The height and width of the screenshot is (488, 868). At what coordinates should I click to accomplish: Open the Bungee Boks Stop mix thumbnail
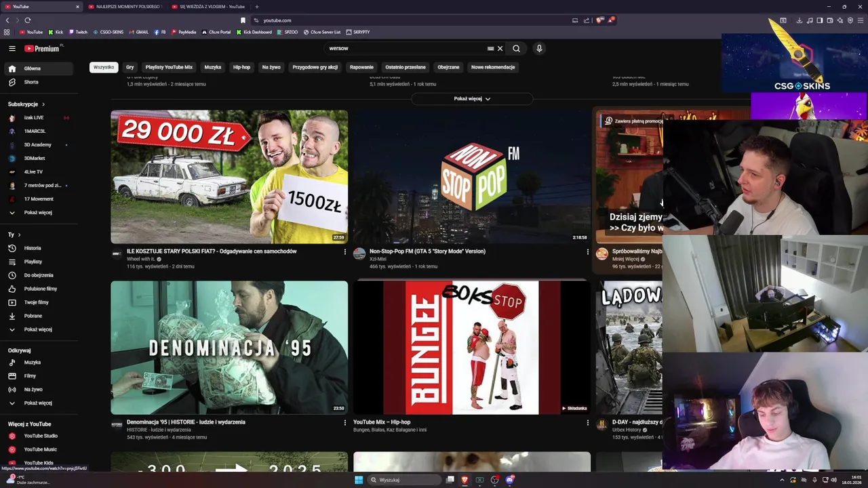(472, 348)
